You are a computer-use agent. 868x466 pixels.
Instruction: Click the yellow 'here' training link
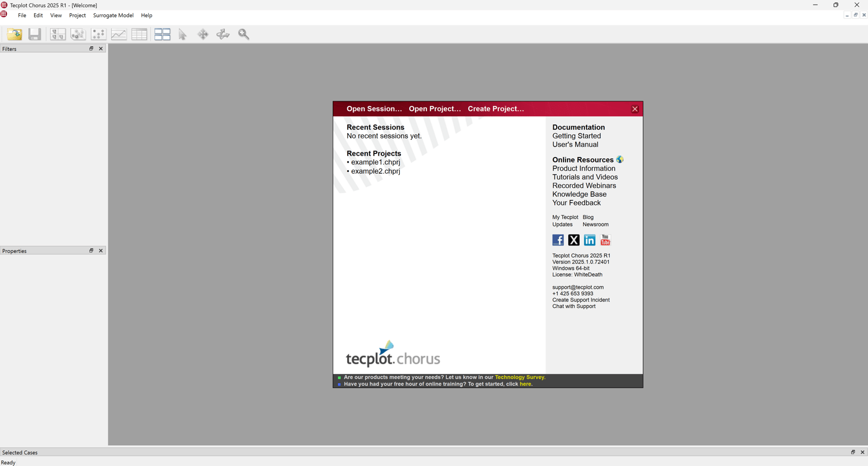(525, 384)
